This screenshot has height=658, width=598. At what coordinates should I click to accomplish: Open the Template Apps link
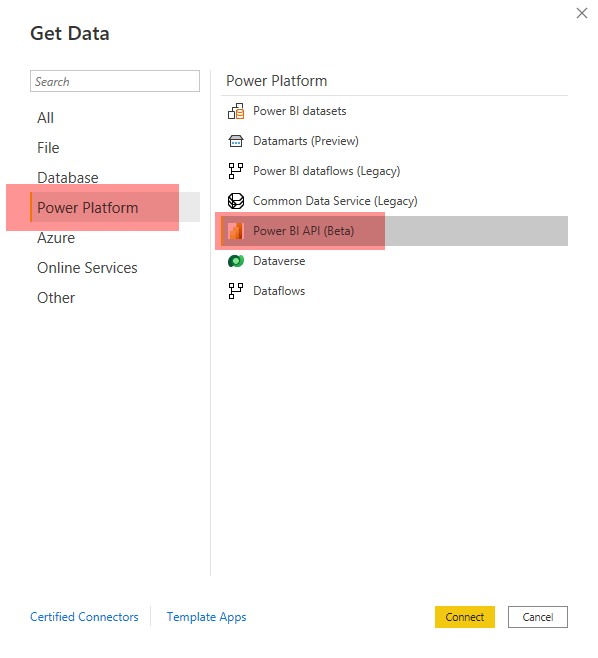pyautogui.click(x=206, y=617)
